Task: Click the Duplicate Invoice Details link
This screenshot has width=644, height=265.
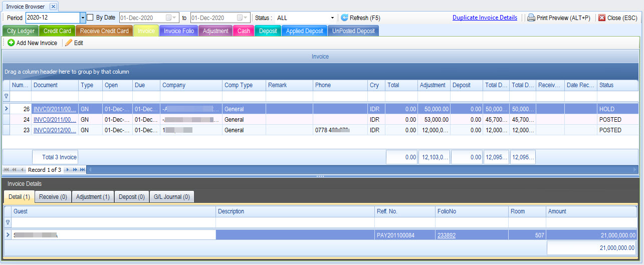Action: (x=485, y=18)
